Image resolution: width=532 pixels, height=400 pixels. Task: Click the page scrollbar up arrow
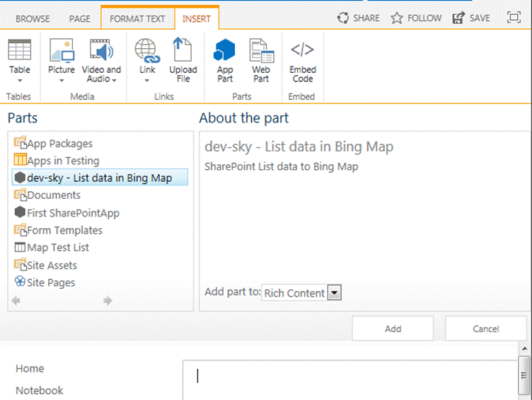[524, 348]
